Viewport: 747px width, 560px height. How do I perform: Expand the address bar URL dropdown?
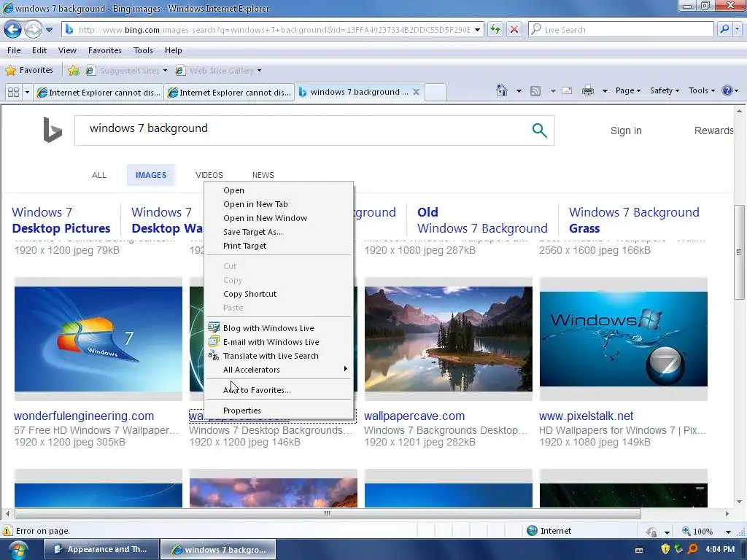tap(477, 29)
